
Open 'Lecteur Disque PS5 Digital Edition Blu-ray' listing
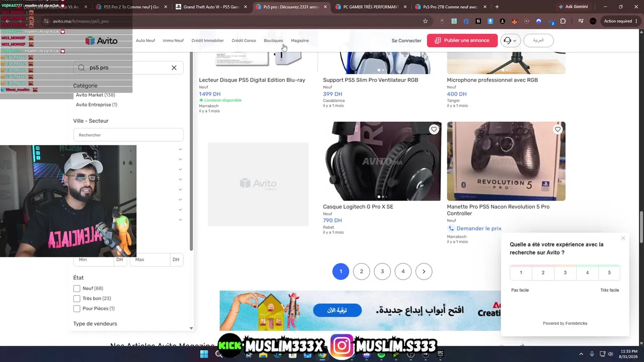coord(252,80)
